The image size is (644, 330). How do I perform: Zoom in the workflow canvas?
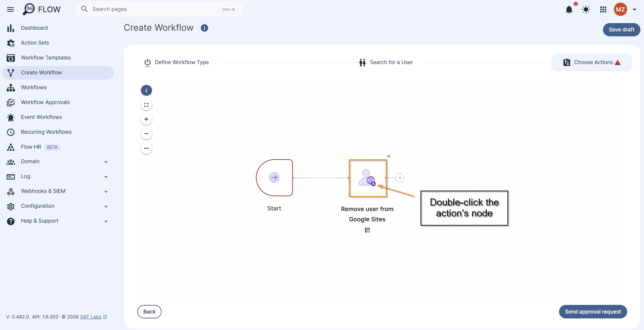point(146,119)
